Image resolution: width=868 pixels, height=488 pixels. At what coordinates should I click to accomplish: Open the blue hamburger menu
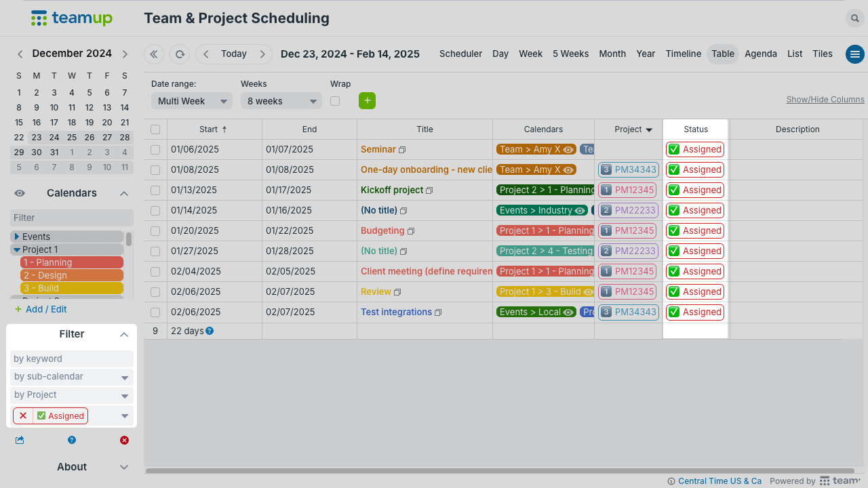[x=854, y=54]
